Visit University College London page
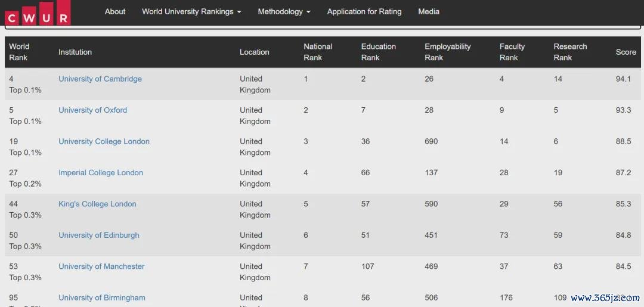The width and height of the screenshot is (644, 307). [104, 141]
